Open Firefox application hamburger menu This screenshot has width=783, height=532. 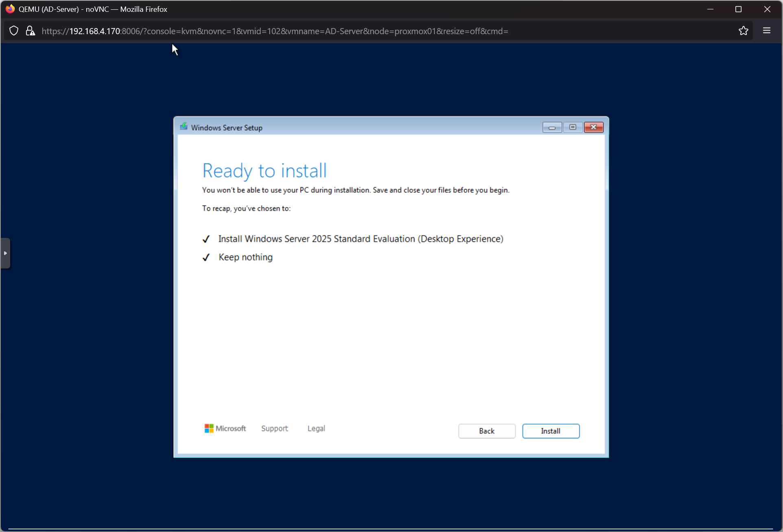(x=767, y=31)
